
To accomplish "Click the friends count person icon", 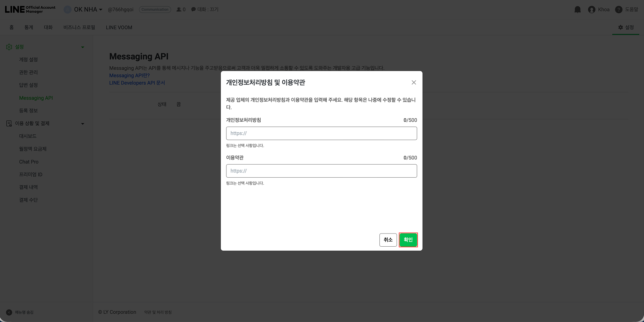I will click(x=179, y=9).
